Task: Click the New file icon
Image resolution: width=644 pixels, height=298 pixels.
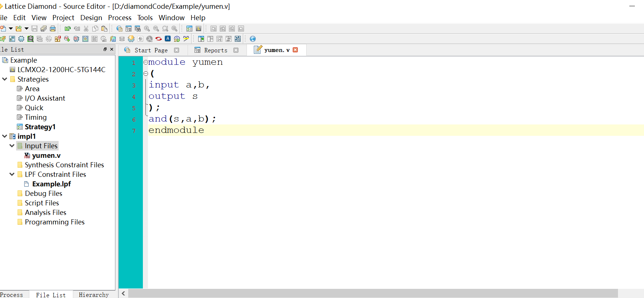Action: (x=3, y=29)
